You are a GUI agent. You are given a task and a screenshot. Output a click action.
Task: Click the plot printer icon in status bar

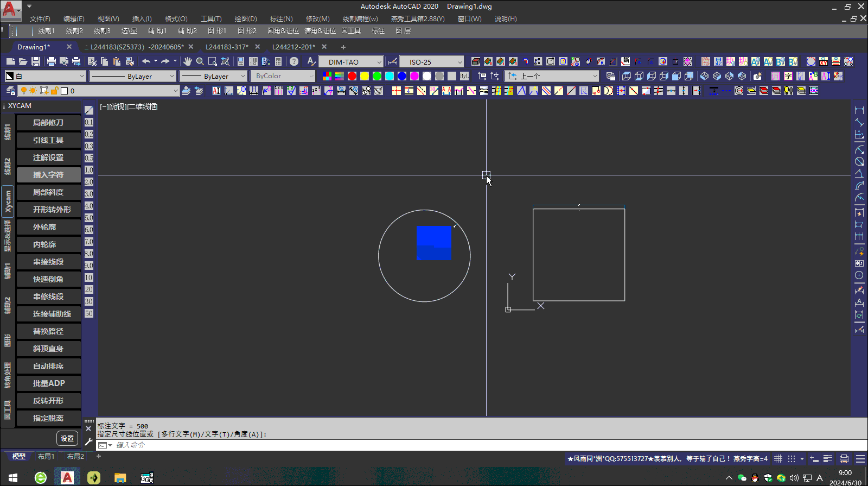click(844, 459)
